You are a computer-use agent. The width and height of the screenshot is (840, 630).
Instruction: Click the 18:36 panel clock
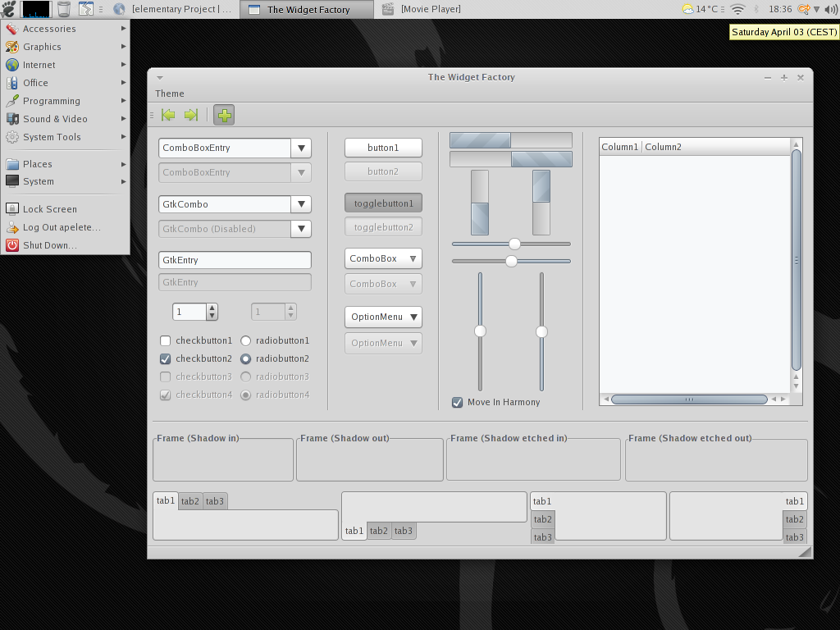(x=780, y=9)
